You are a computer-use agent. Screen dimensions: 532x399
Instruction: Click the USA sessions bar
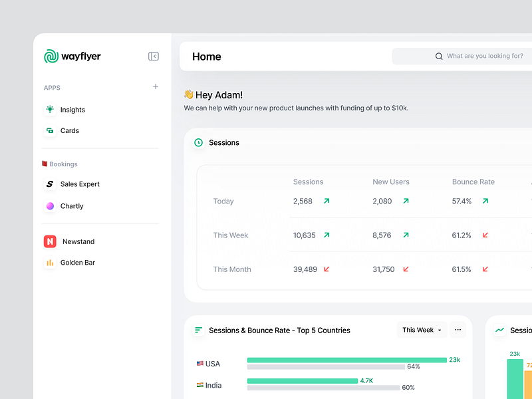[346, 359]
